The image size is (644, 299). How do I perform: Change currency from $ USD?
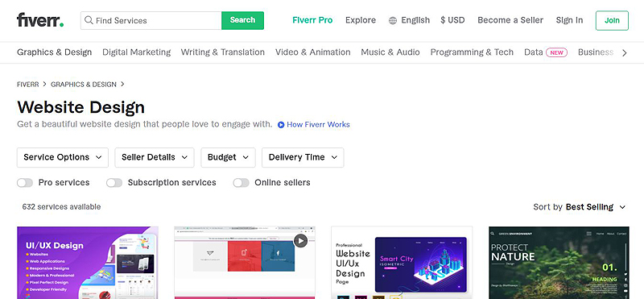pyautogui.click(x=452, y=20)
